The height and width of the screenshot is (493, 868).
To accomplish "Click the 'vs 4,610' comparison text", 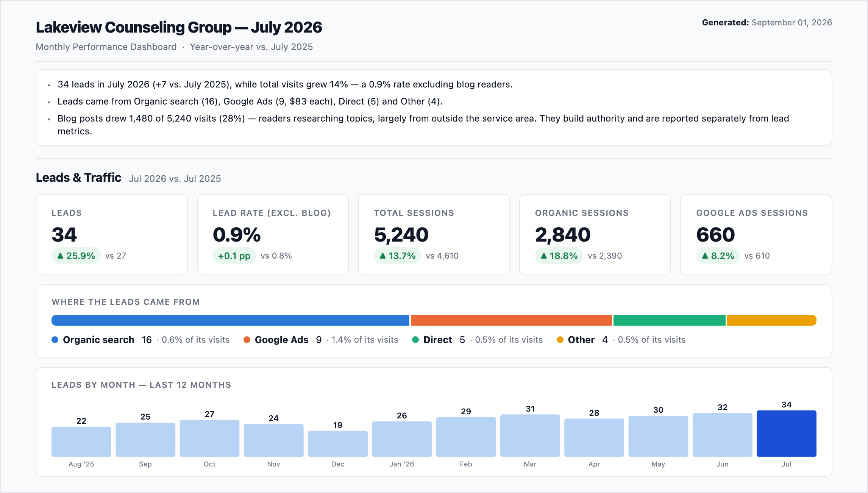I will point(442,256).
